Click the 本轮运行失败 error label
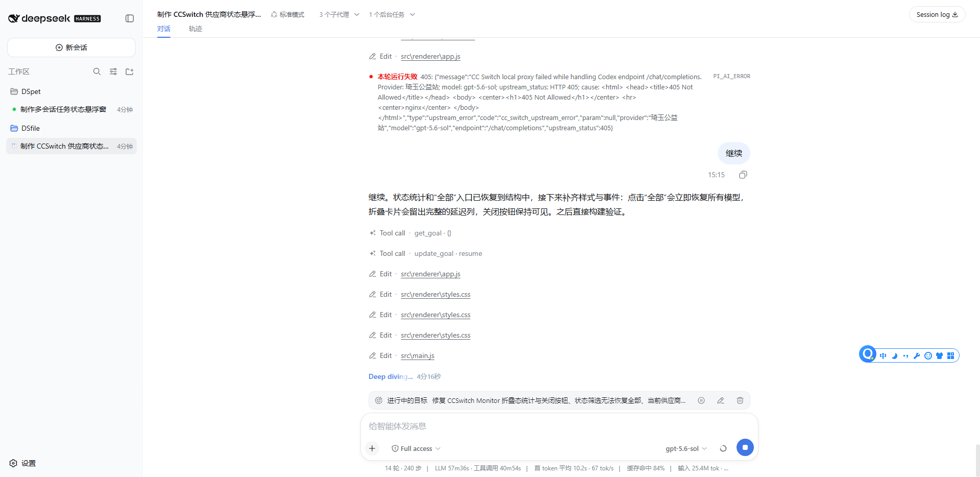Image resolution: width=980 pixels, height=477 pixels. click(397, 77)
